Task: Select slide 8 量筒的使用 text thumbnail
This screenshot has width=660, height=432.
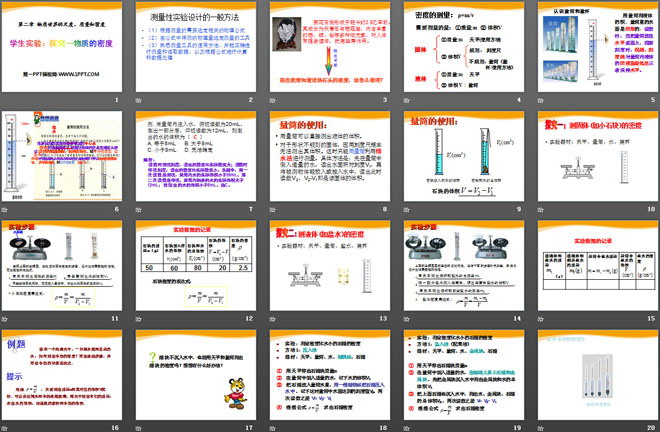Action: pyautogui.click(x=330, y=156)
